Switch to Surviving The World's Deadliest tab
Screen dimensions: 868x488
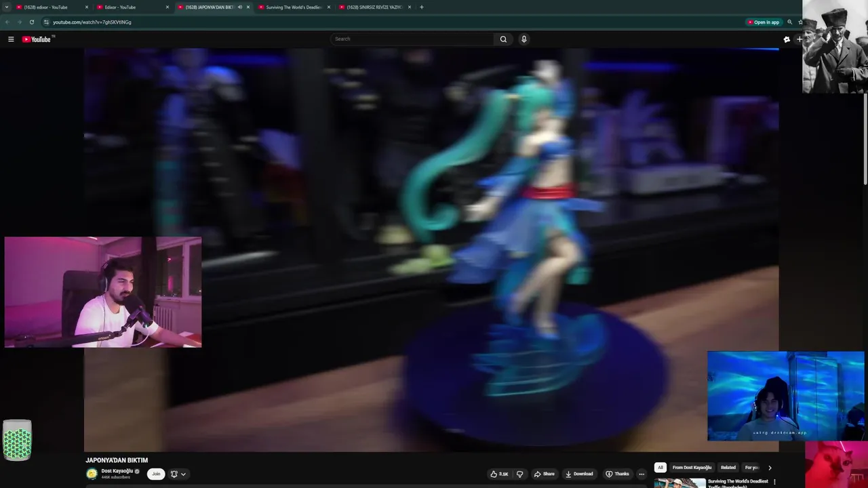tap(290, 7)
